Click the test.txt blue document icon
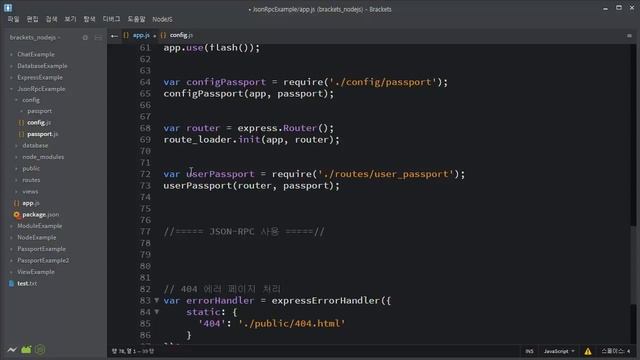640x360 pixels. coord(11,283)
